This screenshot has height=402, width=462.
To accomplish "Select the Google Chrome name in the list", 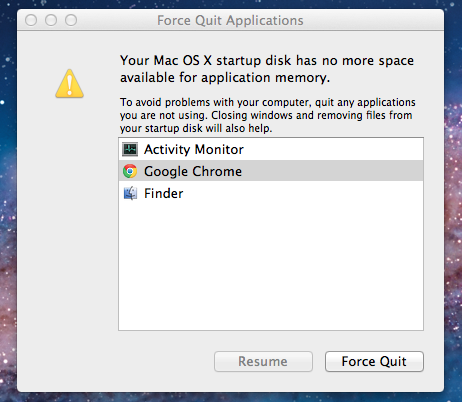I will tap(193, 171).
